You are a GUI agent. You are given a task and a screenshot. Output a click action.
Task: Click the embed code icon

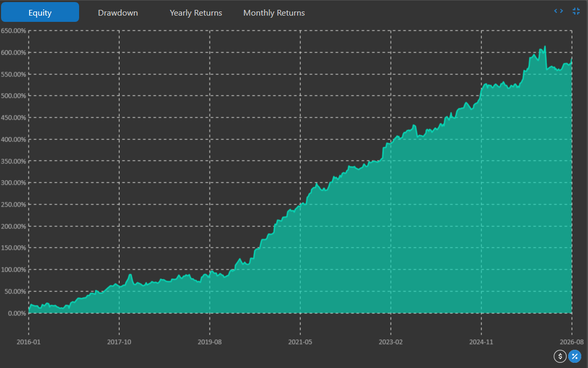click(x=558, y=11)
